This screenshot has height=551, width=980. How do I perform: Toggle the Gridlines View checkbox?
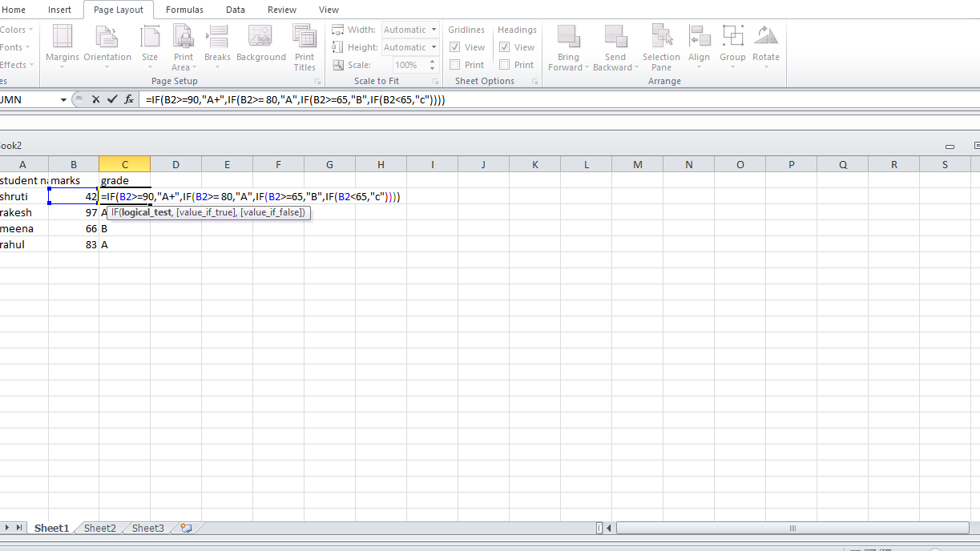click(455, 47)
